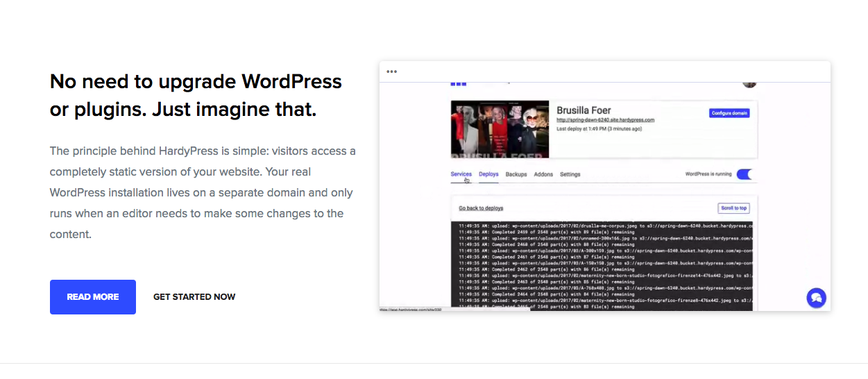Image resolution: width=868 pixels, height=379 pixels.
Task: Click the Configure domain button
Action: click(x=729, y=113)
